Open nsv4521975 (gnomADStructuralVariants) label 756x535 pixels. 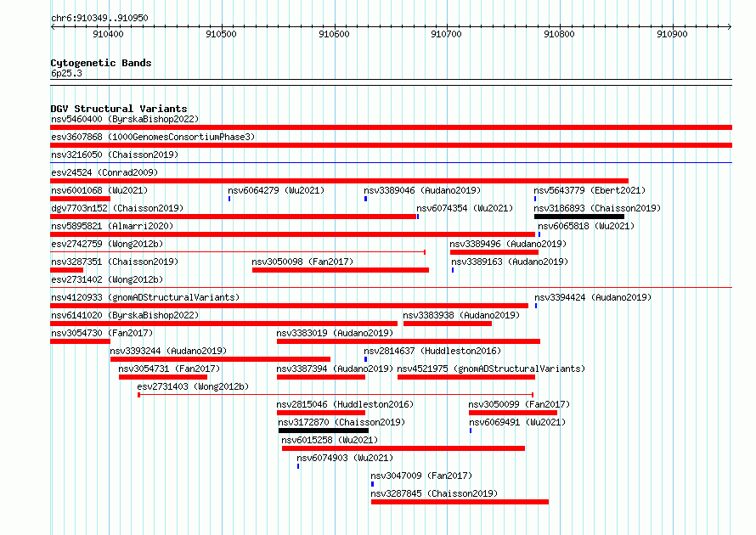pos(491,369)
